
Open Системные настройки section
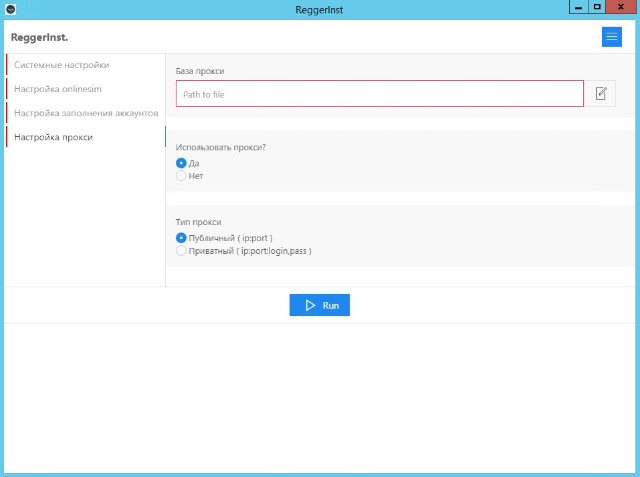(62, 65)
